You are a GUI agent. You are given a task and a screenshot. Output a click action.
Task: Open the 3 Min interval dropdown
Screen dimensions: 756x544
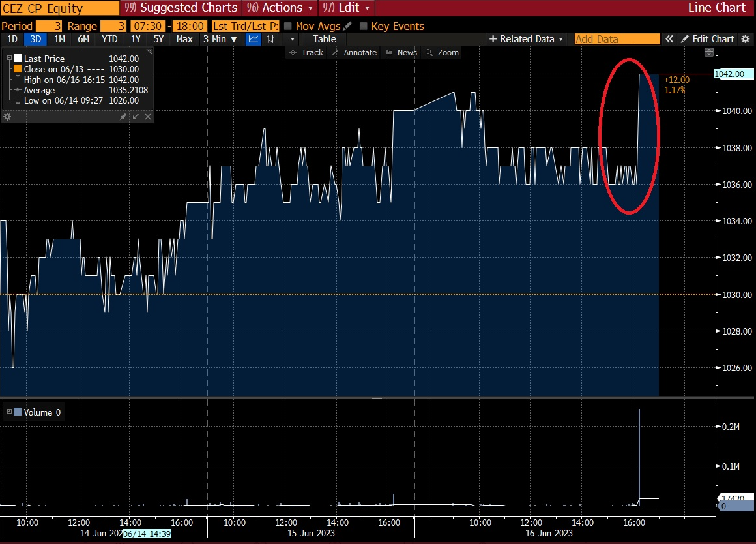220,39
